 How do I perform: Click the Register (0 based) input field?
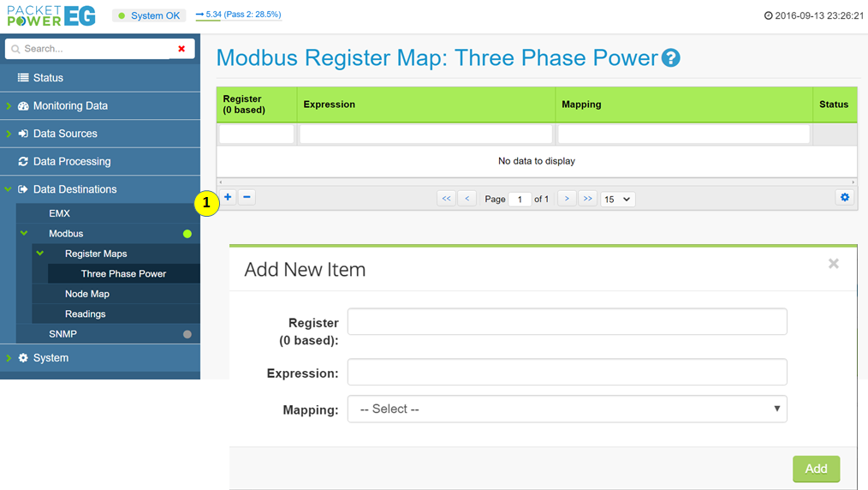pos(567,322)
